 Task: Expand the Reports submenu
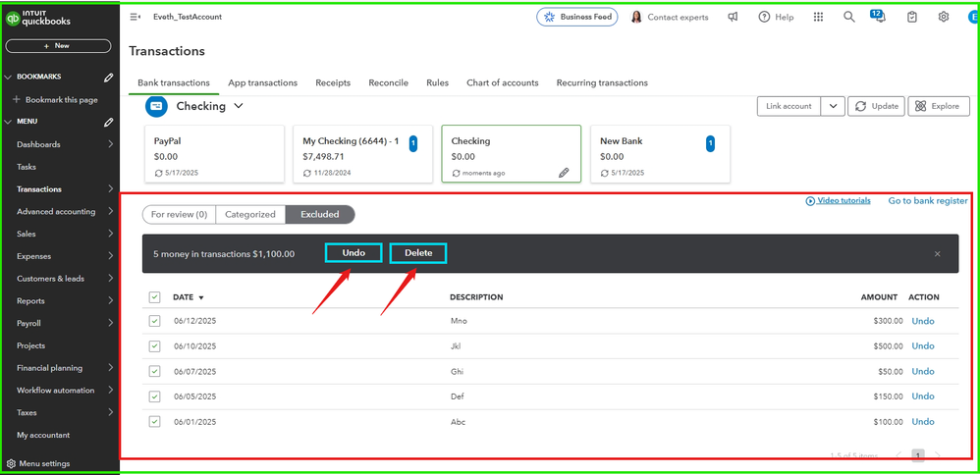[x=111, y=300]
